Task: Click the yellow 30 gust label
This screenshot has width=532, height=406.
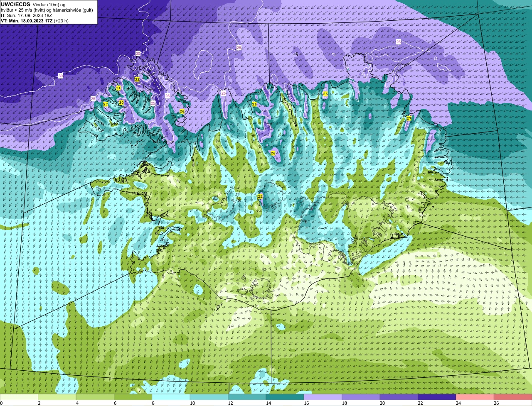Action: (121, 103)
